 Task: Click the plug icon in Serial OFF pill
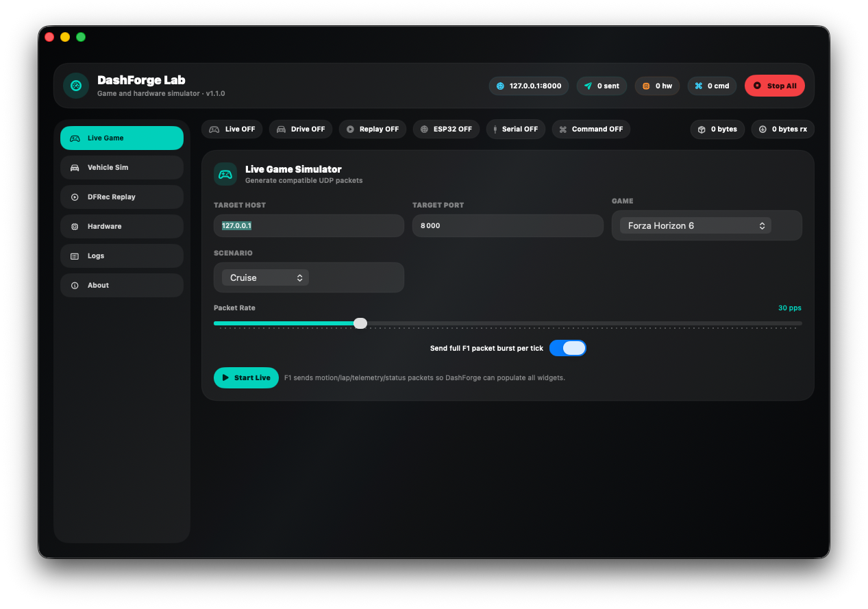tap(495, 129)
